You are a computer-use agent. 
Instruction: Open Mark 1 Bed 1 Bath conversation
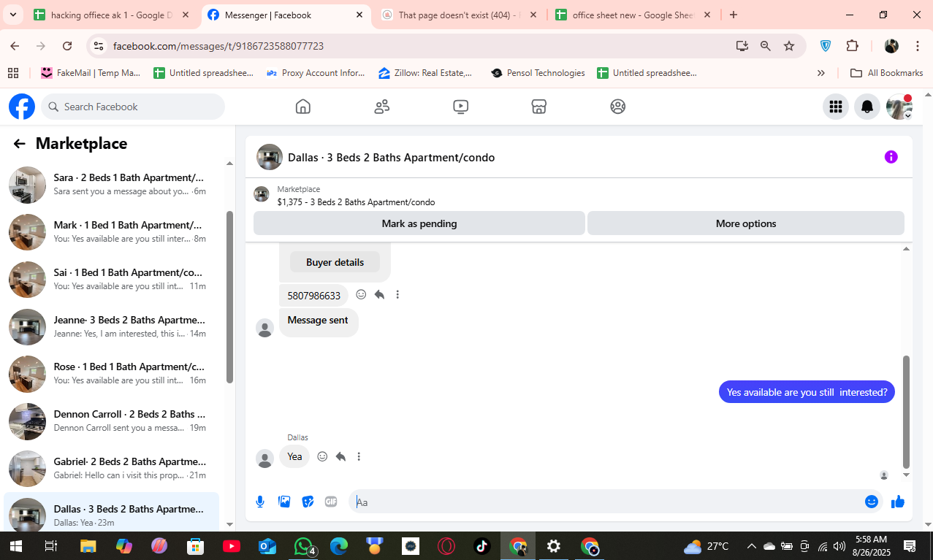tap(112, 232)
